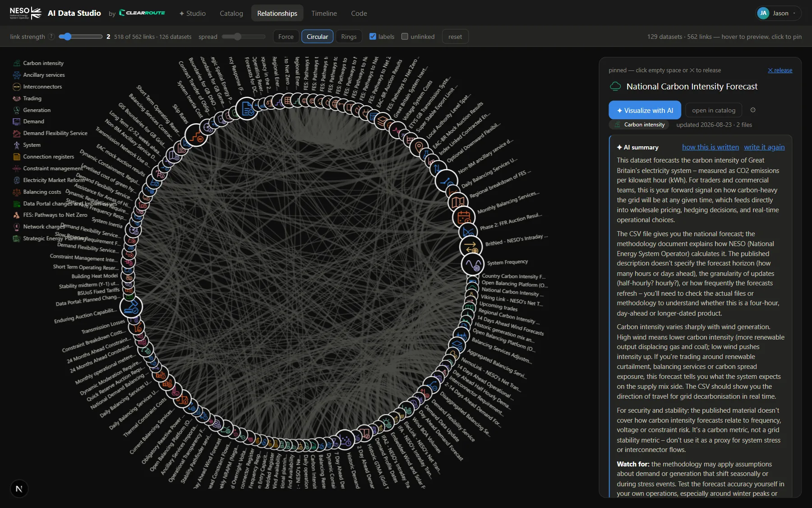This screenshot has width=812, height=508.
Task: Select the Enduring Auction Capability node icon
Action: (131, 307)
